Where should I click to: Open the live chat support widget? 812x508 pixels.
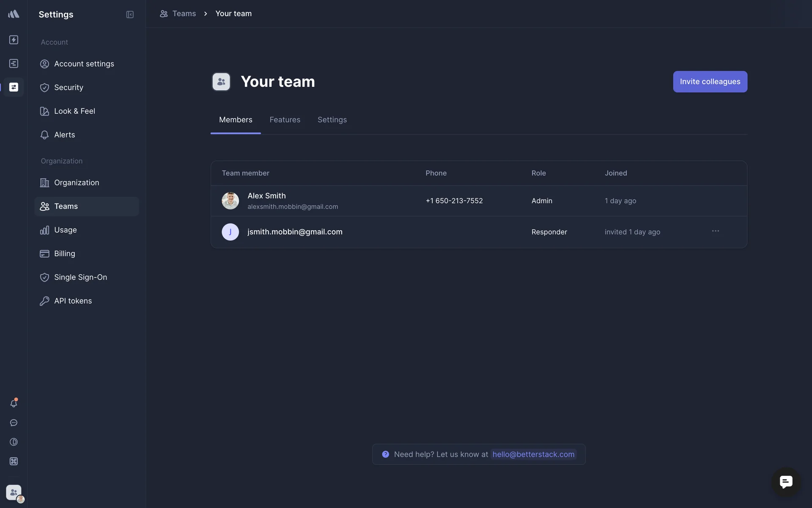pyautogui.click(x=786, y=482)
